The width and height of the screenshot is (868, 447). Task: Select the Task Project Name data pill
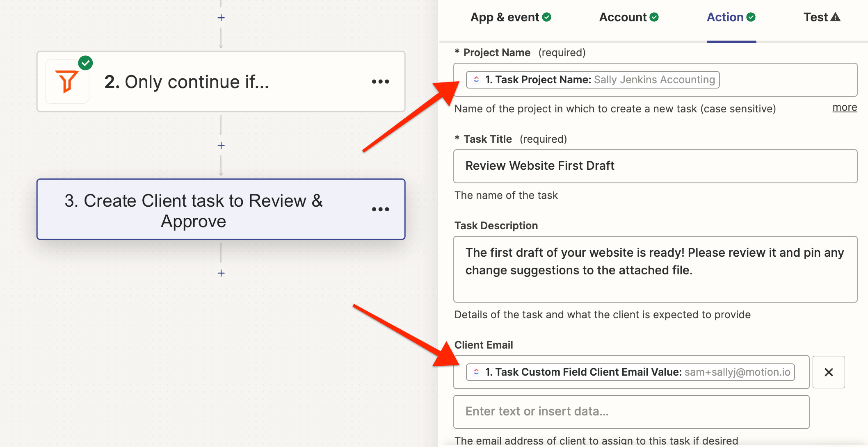(x=593, y=80)
